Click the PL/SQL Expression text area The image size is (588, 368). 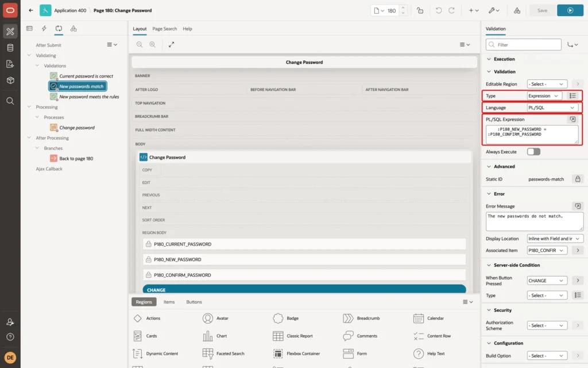[x=532, y=135]
